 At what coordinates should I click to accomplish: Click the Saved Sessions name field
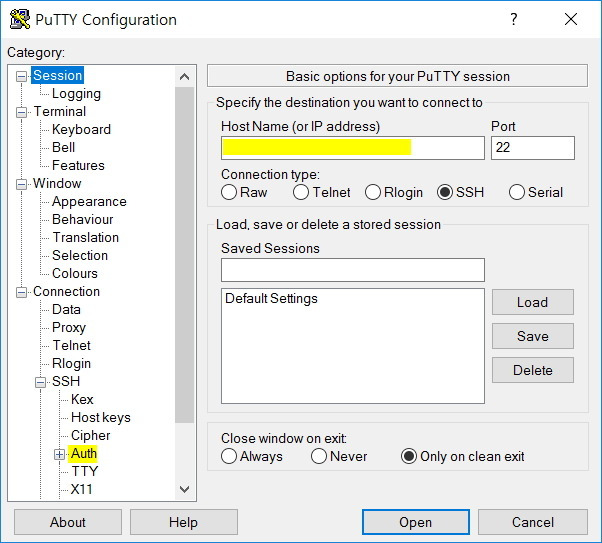tap(353, 270)
